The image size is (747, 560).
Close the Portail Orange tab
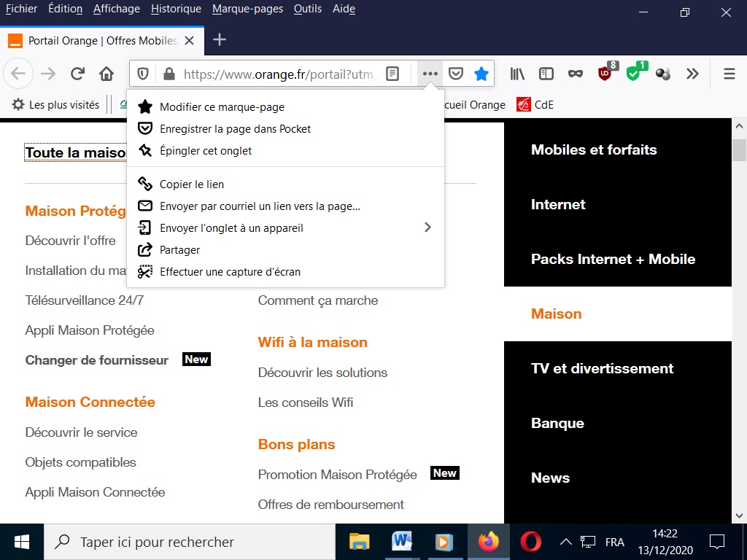tap(189, 41)
